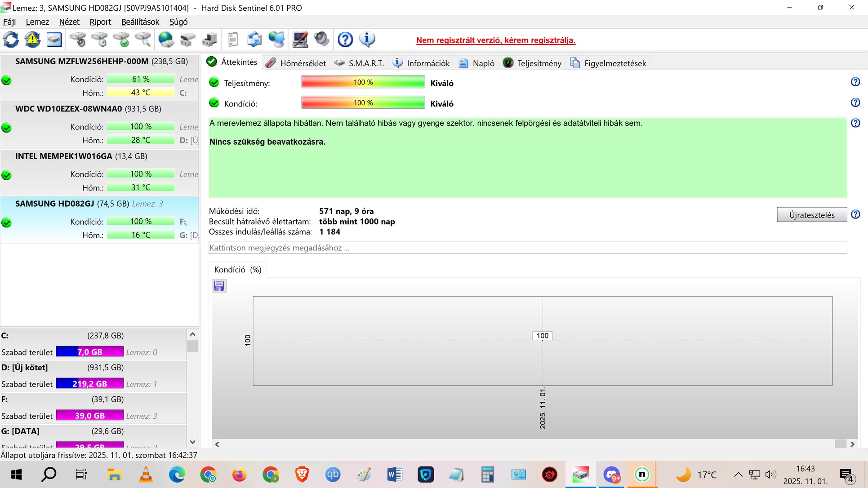Open the Riport menu

click(100, 22)
